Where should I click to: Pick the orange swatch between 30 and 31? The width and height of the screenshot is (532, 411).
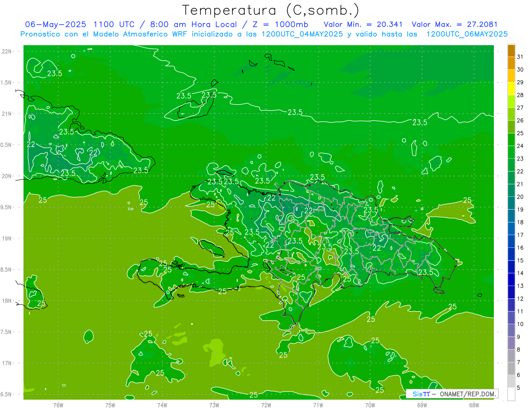pyautogui.click(x=511, y=63)
